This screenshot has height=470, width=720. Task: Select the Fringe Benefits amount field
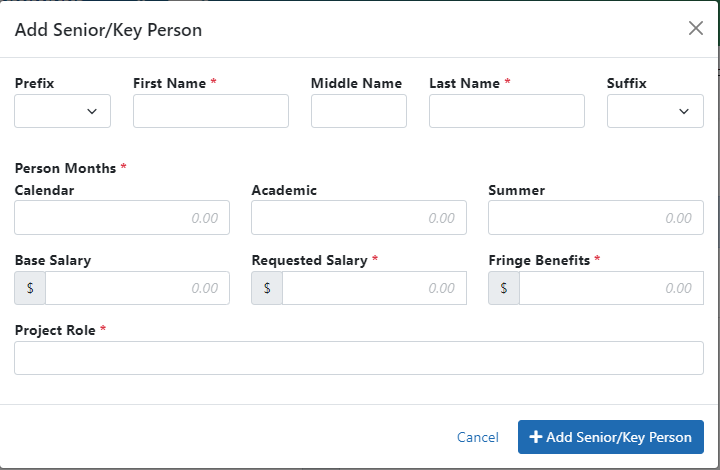[610, 288]
